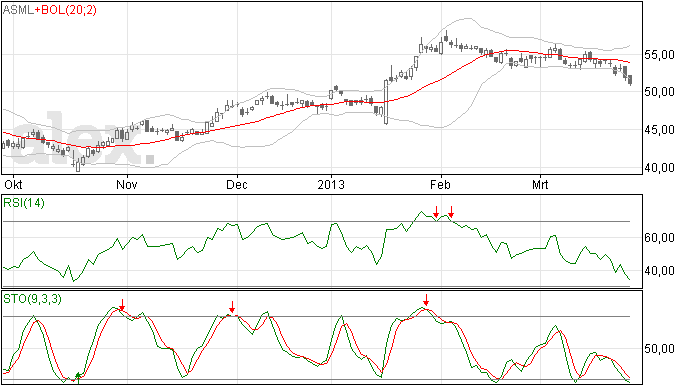Screen dimensions: 690x387
Task: Select the 55,00 price axis value
Action: (660, 55)
